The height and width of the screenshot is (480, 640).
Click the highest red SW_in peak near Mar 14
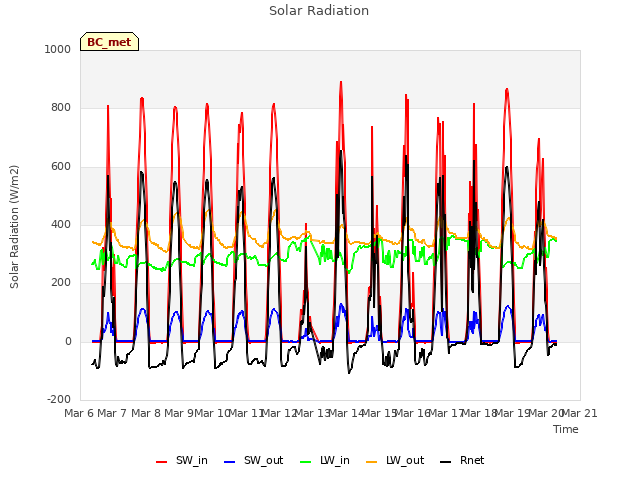tap(341, 82)
